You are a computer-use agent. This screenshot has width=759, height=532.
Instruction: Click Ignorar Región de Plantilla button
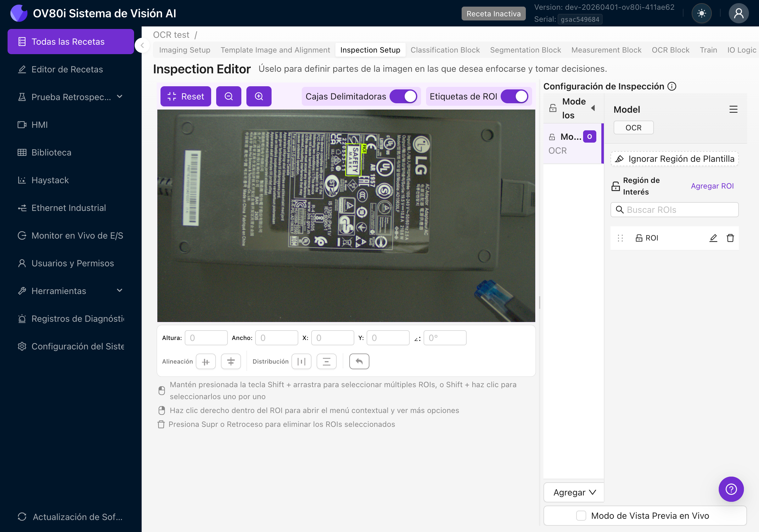(x=674, y=159)
